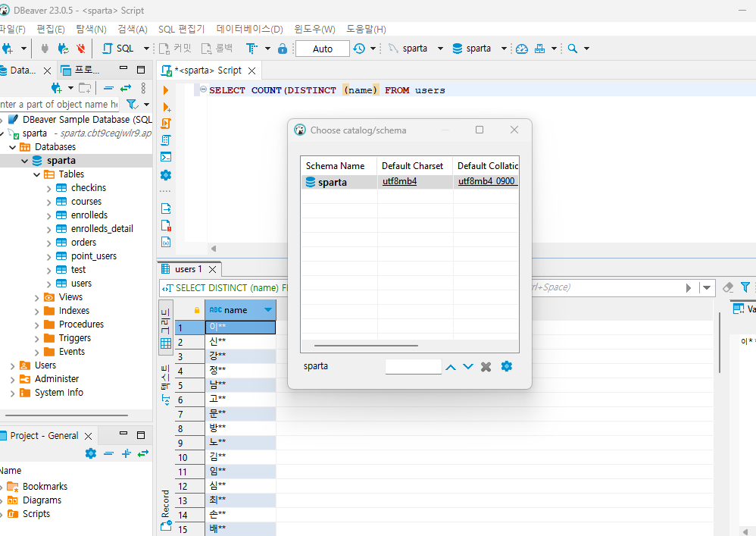Switch to grid view side tab

(165, 328)
